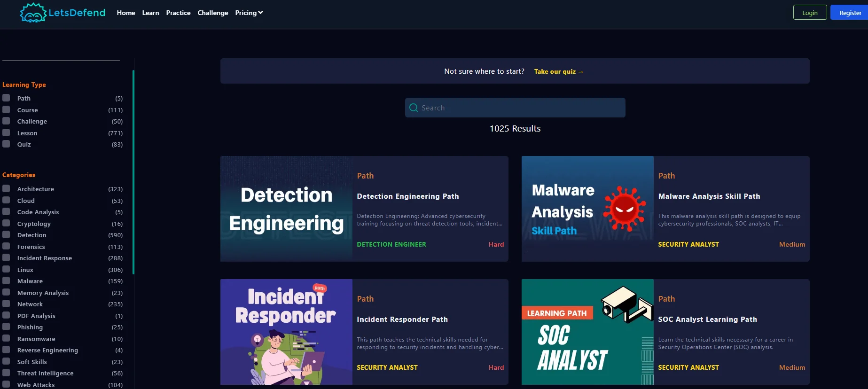This screenshot has width=868, height=389.
Task: Open the Challenge menu item
Action: 213,13
